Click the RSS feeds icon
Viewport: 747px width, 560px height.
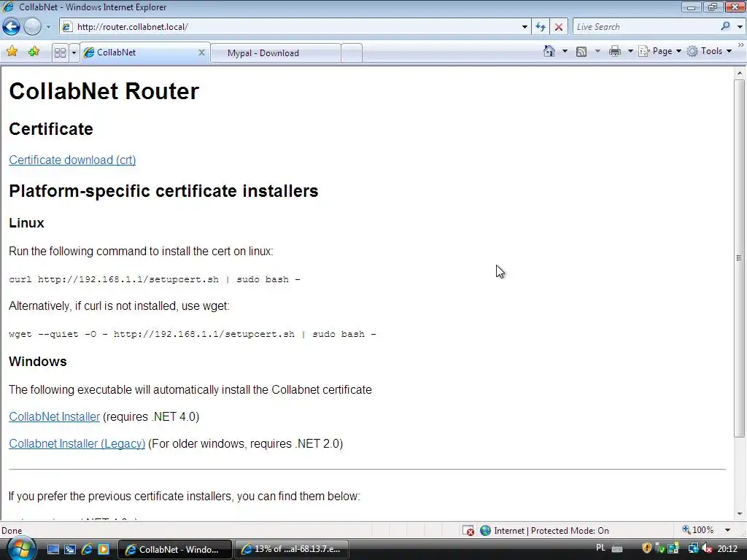(x=581, y=52)
